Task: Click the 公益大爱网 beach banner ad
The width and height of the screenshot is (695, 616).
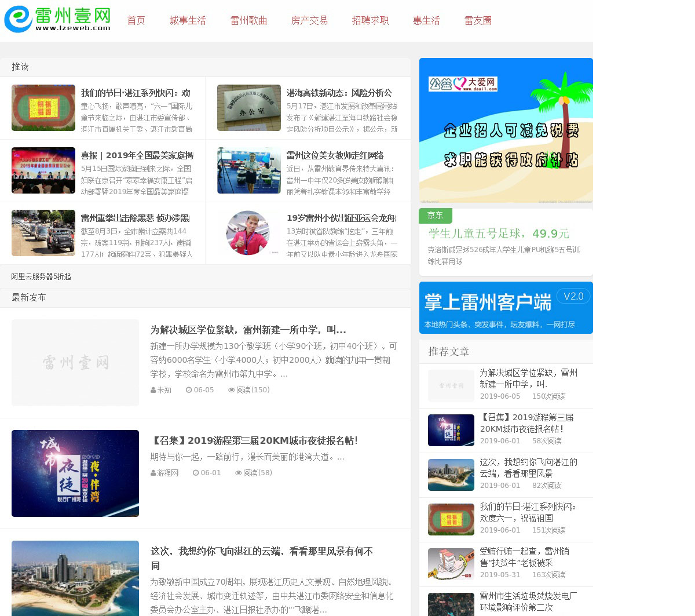Action: click(506, 130)
